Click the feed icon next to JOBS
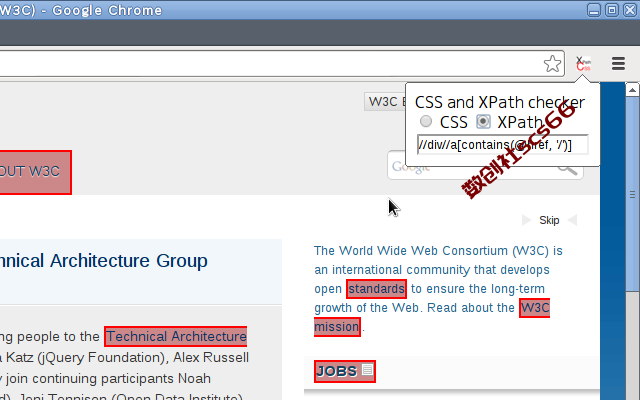The width and height of the screenshot is (640, 400). click(x=367, y=370)
